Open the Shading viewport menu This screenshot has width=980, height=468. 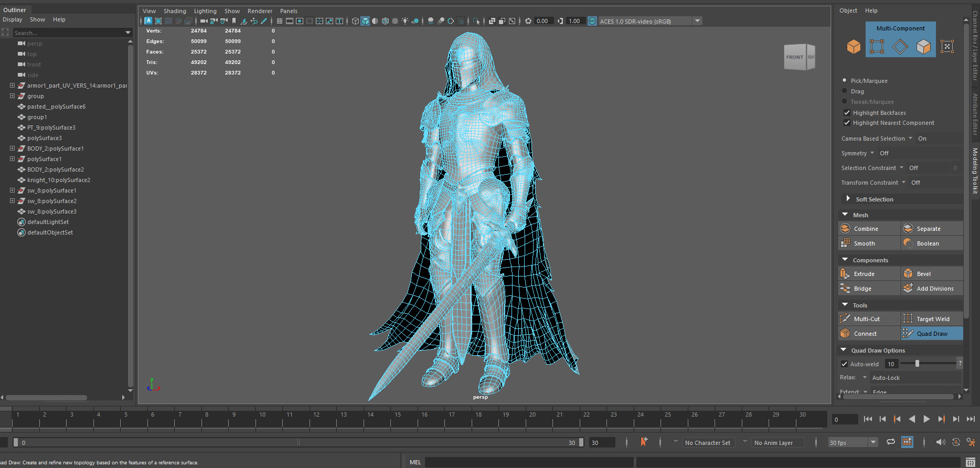(x=175, y=11)
